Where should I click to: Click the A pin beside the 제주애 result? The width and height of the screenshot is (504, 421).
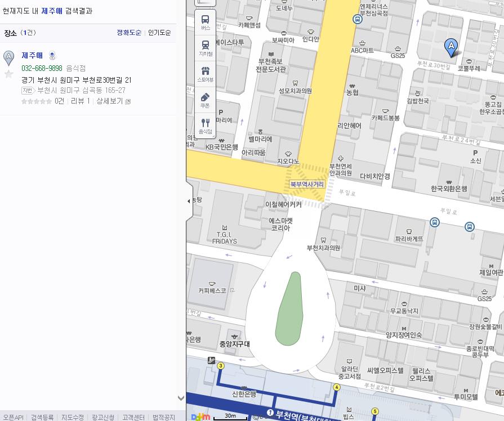pos(8,57)
